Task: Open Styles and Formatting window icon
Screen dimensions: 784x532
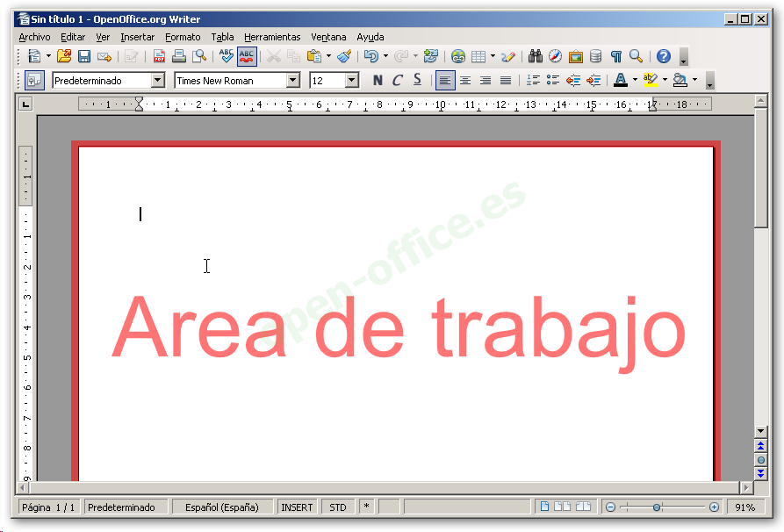Action: 34,80
